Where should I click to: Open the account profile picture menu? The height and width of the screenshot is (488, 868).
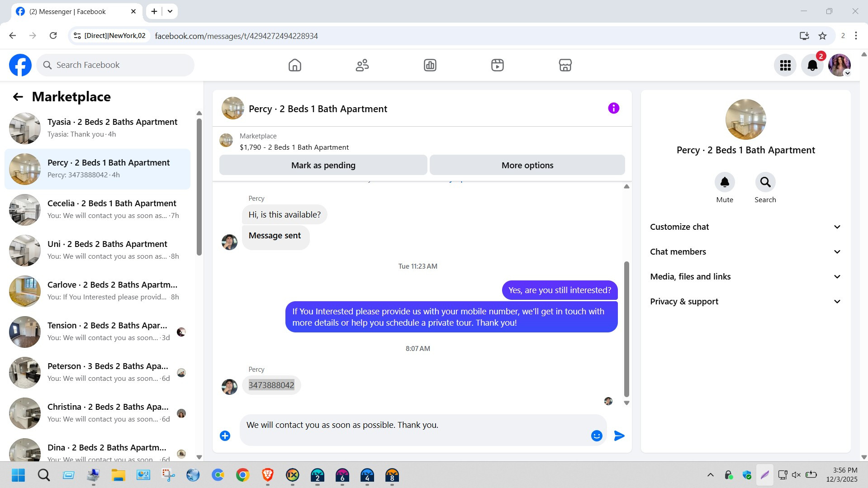[840, 66]
